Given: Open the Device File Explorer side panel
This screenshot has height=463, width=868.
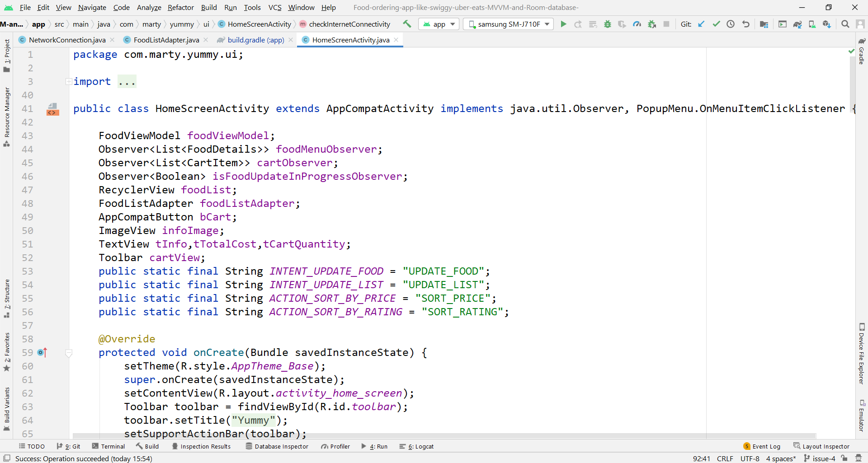Looking at the screenshot, I should coord(862,354).
